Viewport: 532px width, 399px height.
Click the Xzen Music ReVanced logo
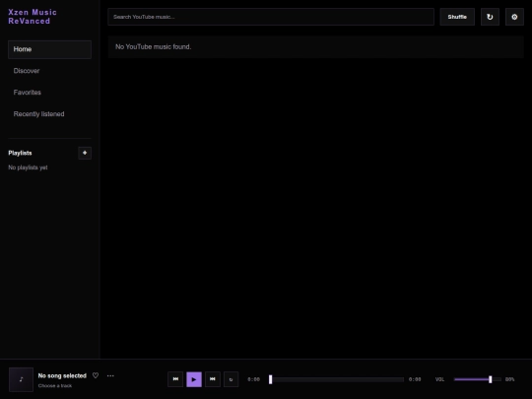(x=33, y=17)
